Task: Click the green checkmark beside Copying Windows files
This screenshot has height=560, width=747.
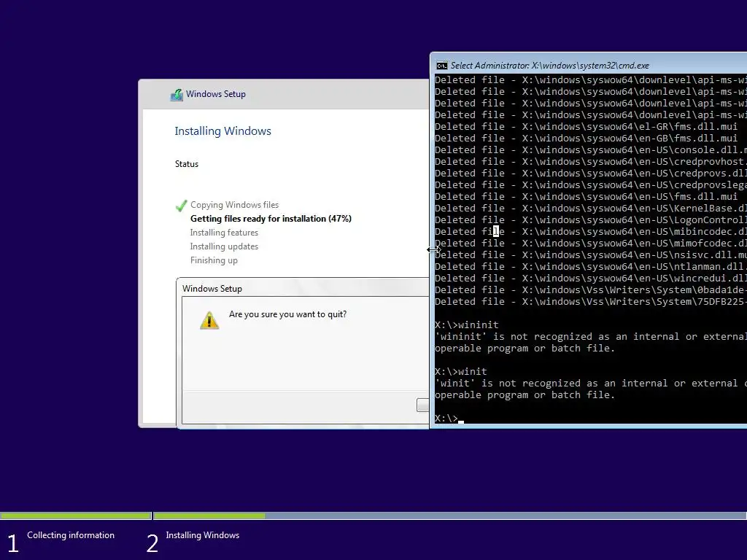Action: click(x=181, y=206)
